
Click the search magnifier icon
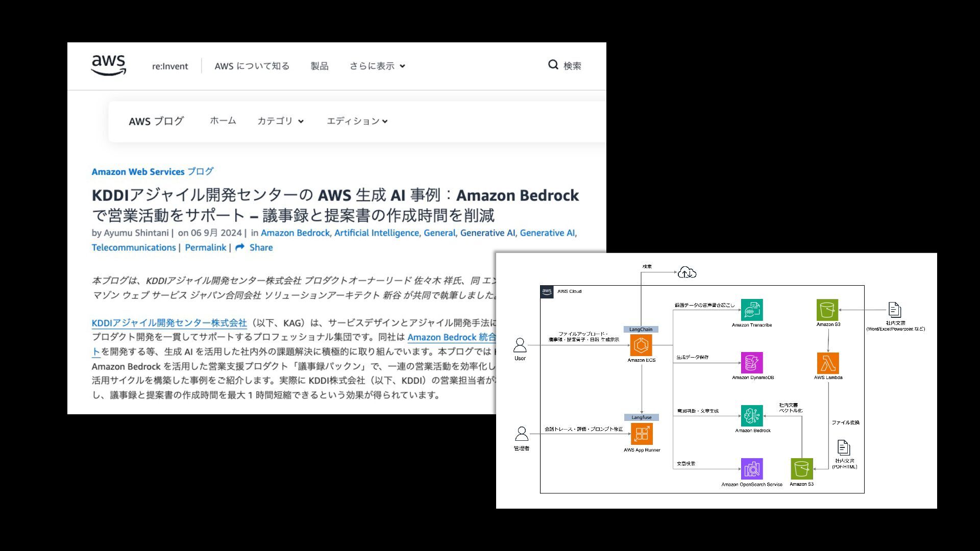click(x=553, y=65)
